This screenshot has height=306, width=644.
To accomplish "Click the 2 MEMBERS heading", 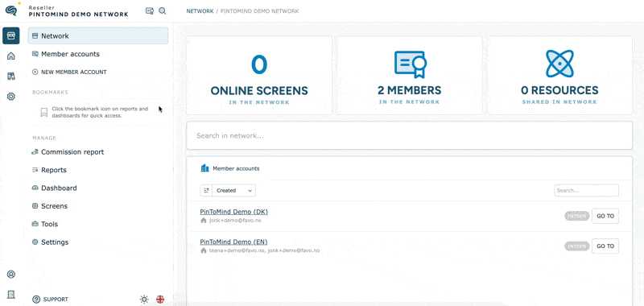I will pos(410,90).
